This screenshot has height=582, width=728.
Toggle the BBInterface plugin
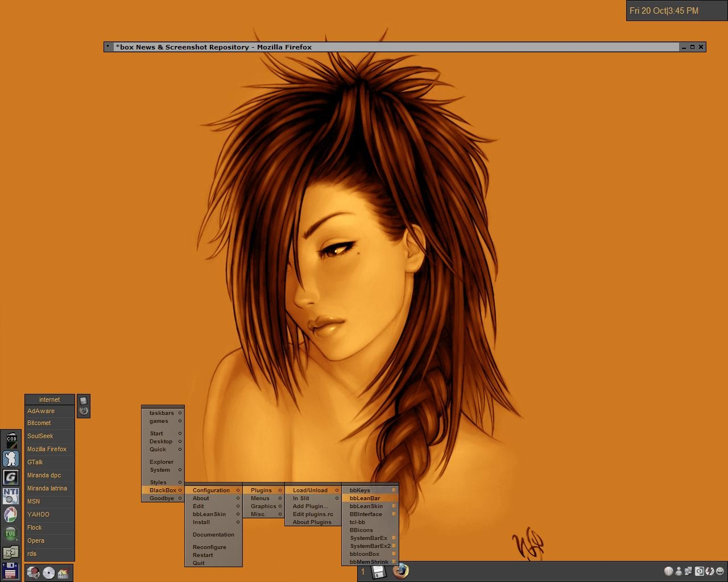tap(370, 514)
